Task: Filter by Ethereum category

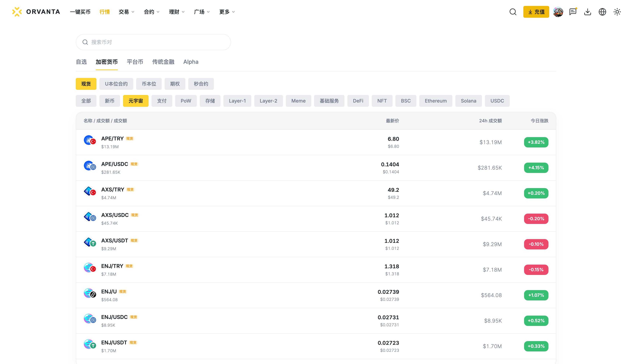Action: point(436,101)
